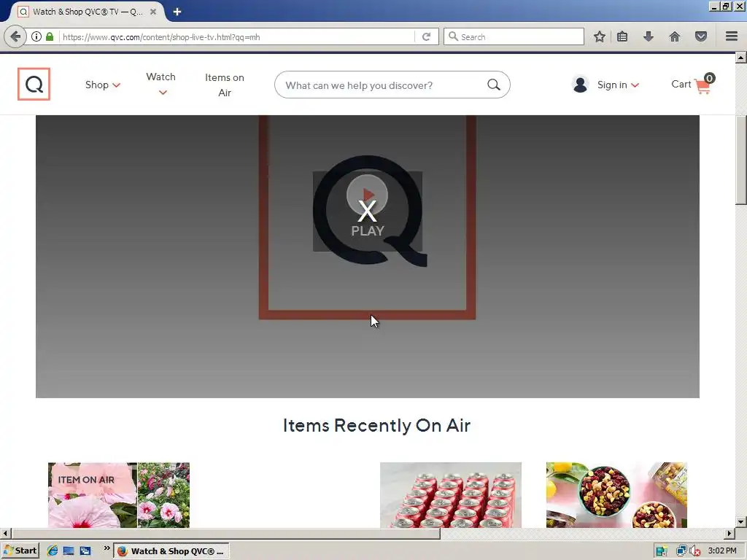Click the muted volume tray icon
Image resolution: width=747 pixels, height=560 pixels.
[x=695, y=551]
